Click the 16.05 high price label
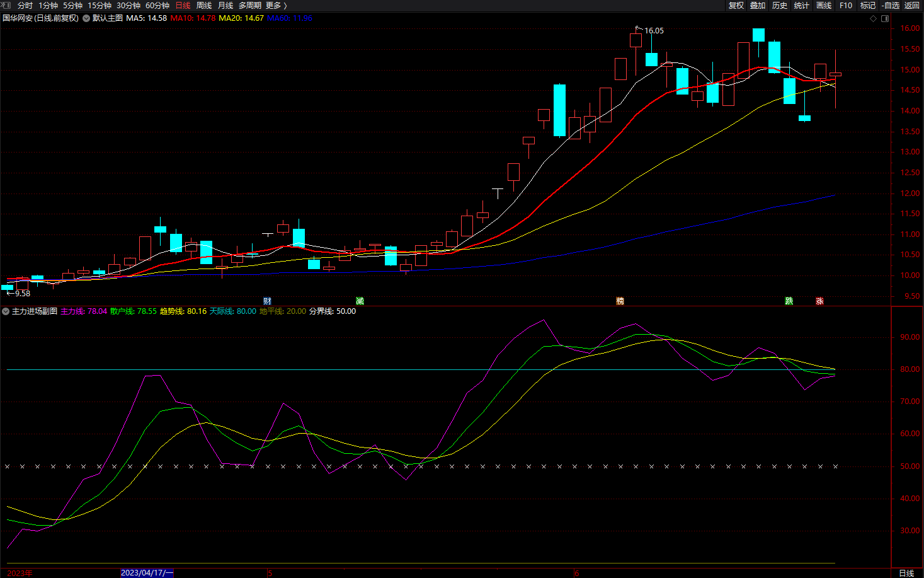The height and width of the screenshot is (578, 924). [653, 30]
